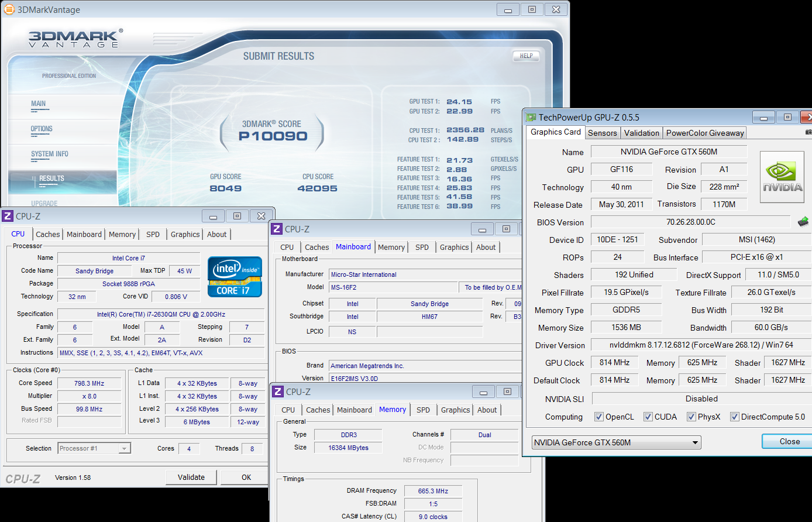Click the GPU-Z title bar app icon
The image size is (812, 522).
click(531, 118)
